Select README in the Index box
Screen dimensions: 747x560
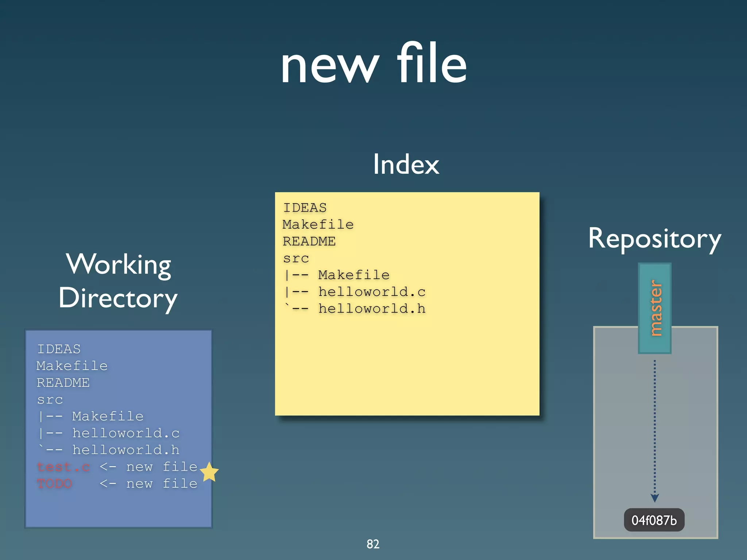point(309,242)
